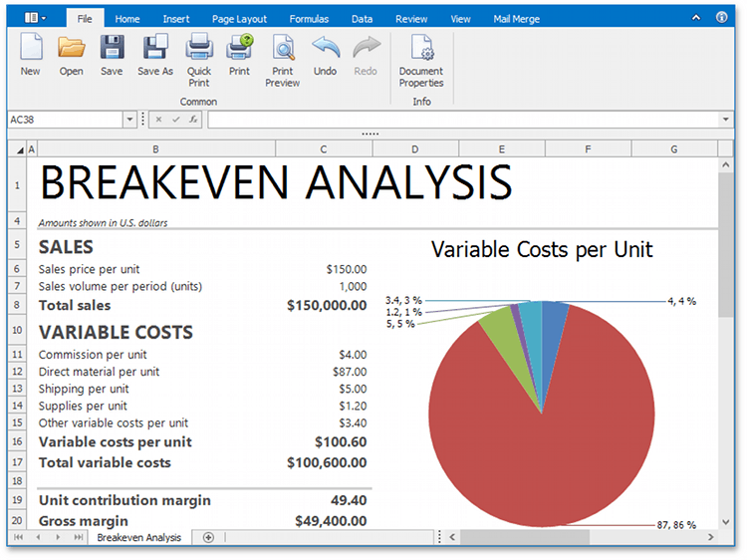
Task: Click the vertical scrollbar thumb
Action: coord(725,244)
